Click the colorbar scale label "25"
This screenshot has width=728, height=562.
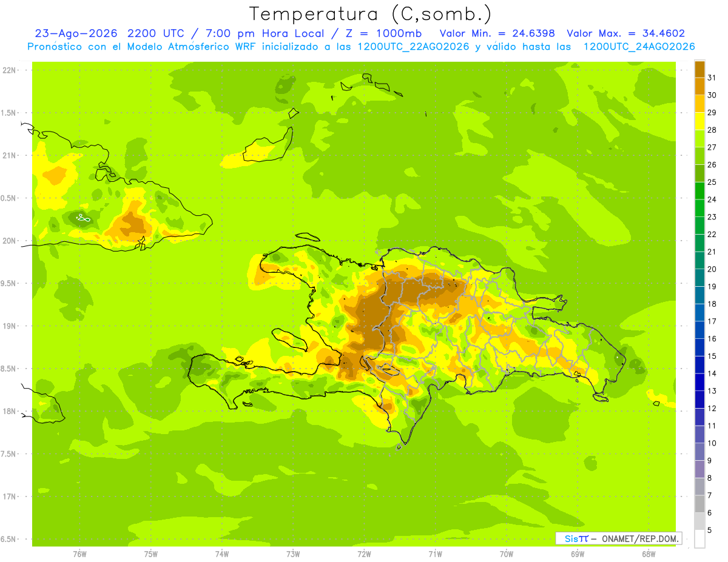712,182
